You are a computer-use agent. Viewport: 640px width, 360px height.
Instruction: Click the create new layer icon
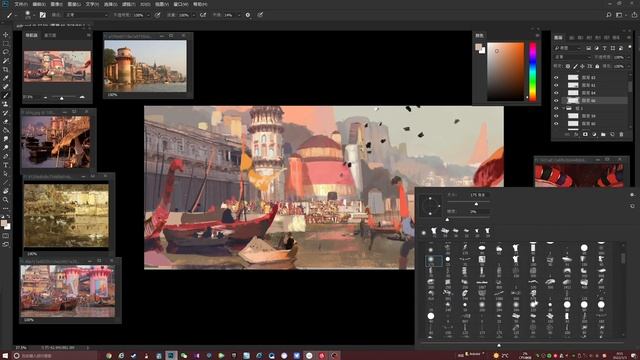(612, 134)
